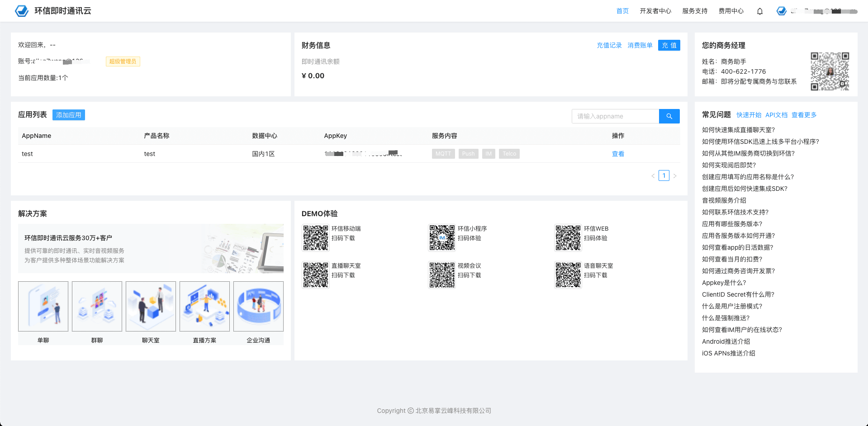Viewport: 868px width, 426px height.
Task: Open FAQ 如何通过商务咨询开发票?
Action: tap(738, 271)
